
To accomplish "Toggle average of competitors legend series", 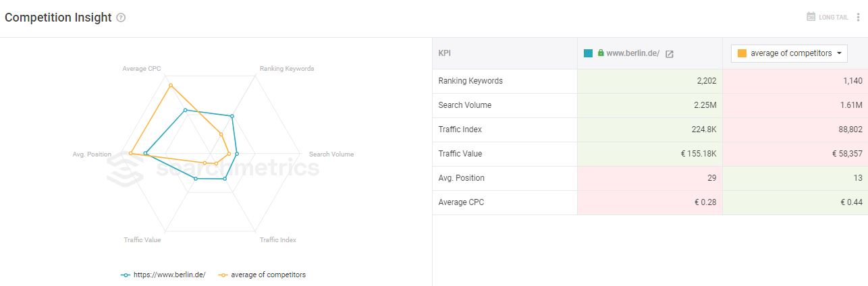I will coord(262,275).
